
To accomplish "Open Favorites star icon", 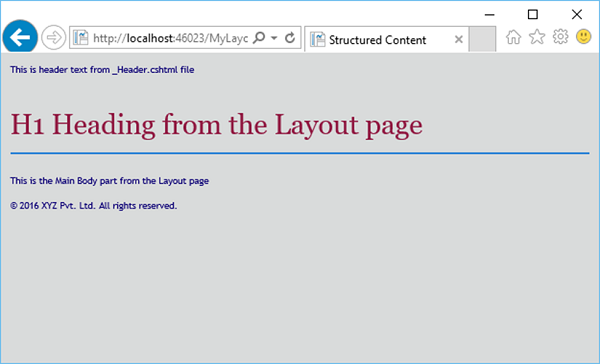I will pyautogui.click(x=537, y=37).
